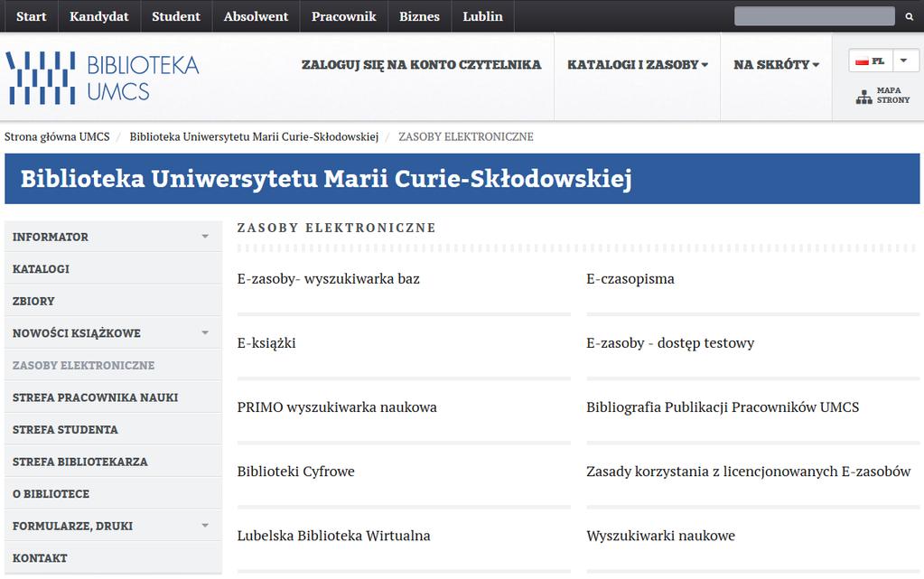Open the Student top menu item

coord(176,16)
